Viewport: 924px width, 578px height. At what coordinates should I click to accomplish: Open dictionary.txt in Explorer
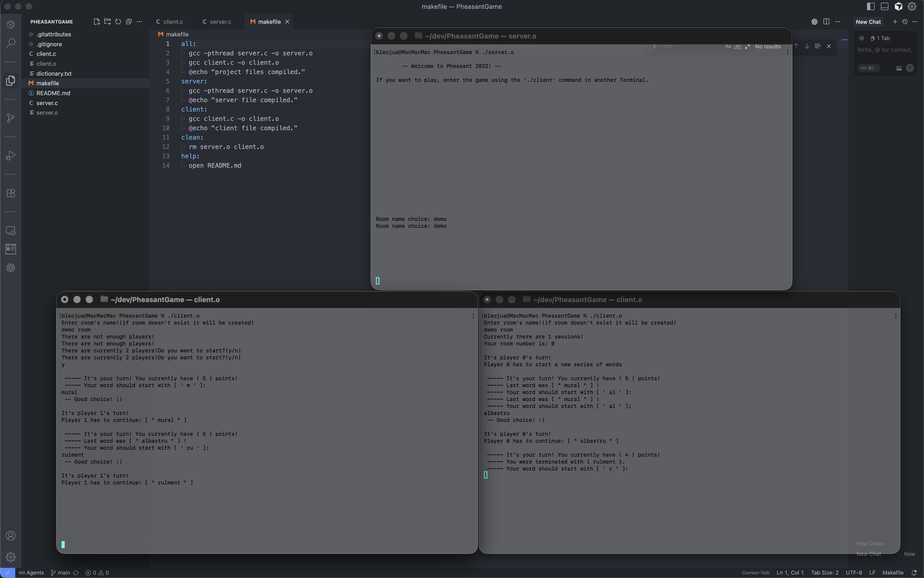[x=85, y=74]
